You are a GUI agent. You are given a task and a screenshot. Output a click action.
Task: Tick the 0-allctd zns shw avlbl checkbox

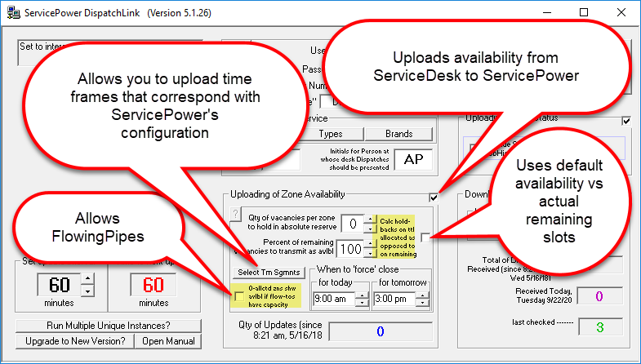point(239,296)
